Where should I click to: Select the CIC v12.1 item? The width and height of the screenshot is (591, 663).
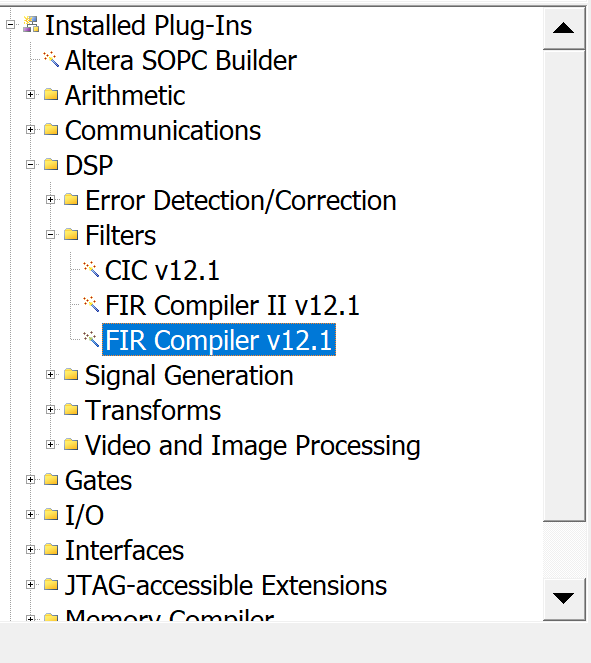[162, 270]
